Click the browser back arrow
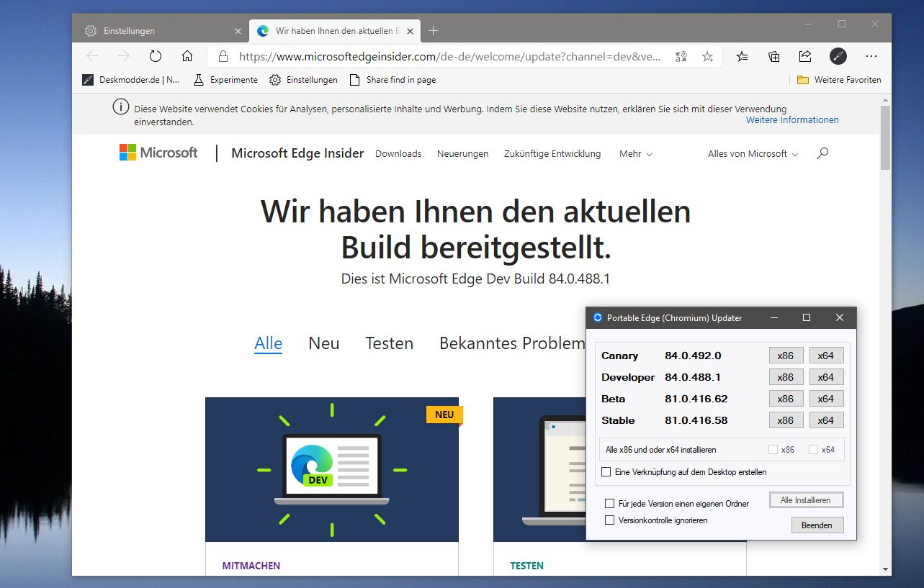Image resolution: width=924 pixels, height=588 pixels. tap(92, 56)
